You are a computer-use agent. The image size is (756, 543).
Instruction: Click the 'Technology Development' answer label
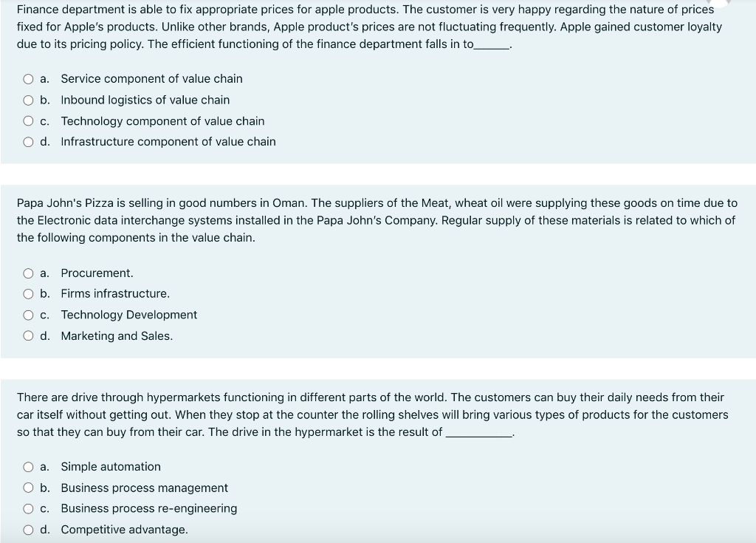pyautogui.click(x=128, y=315)
